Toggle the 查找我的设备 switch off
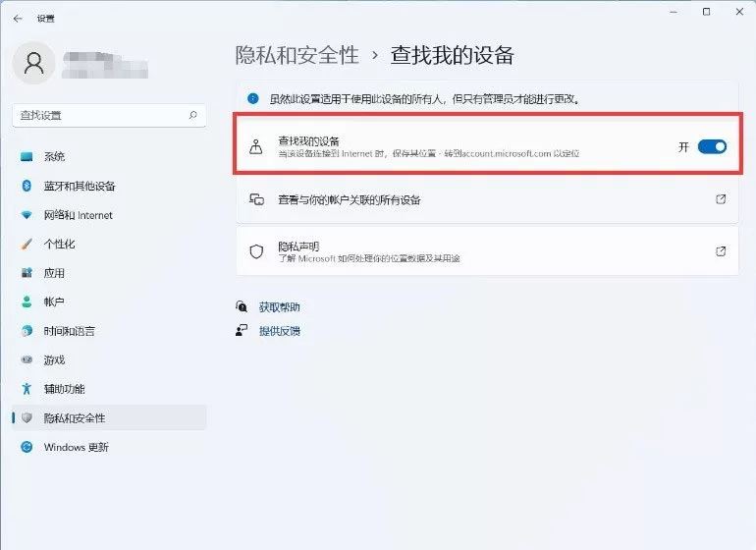Viewport: 756px width, 550px height. click(x=712, y=146)
